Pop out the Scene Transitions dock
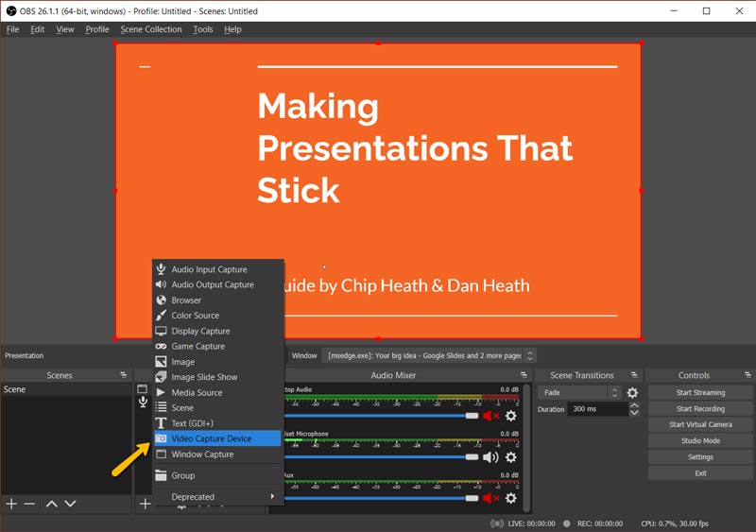 point(634,375)
